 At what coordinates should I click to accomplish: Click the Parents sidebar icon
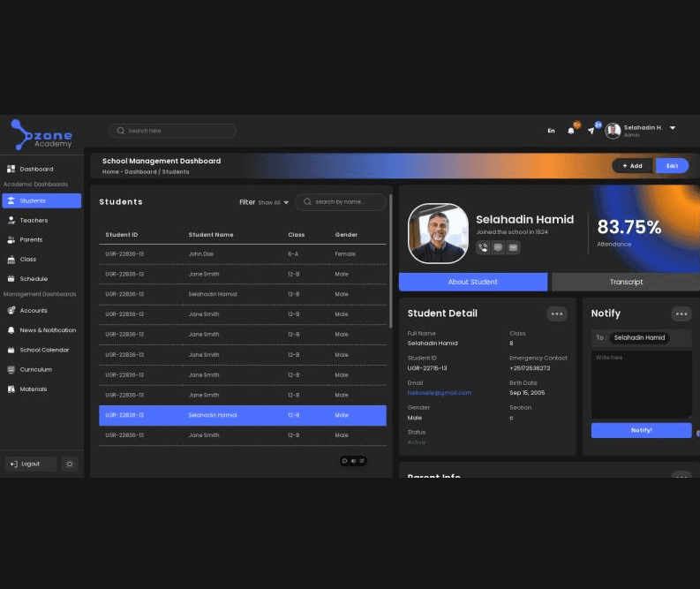(x=11, y=240)
